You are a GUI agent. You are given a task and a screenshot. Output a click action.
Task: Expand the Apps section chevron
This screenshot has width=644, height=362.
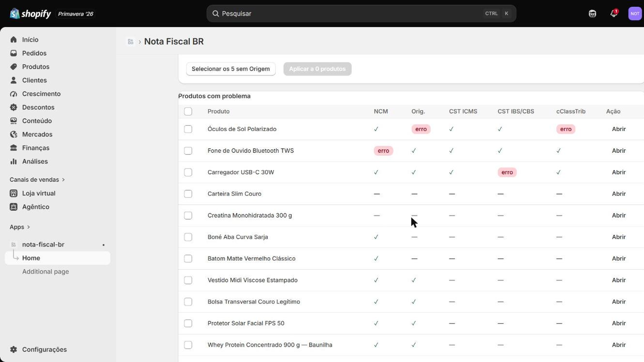(29, 227)
